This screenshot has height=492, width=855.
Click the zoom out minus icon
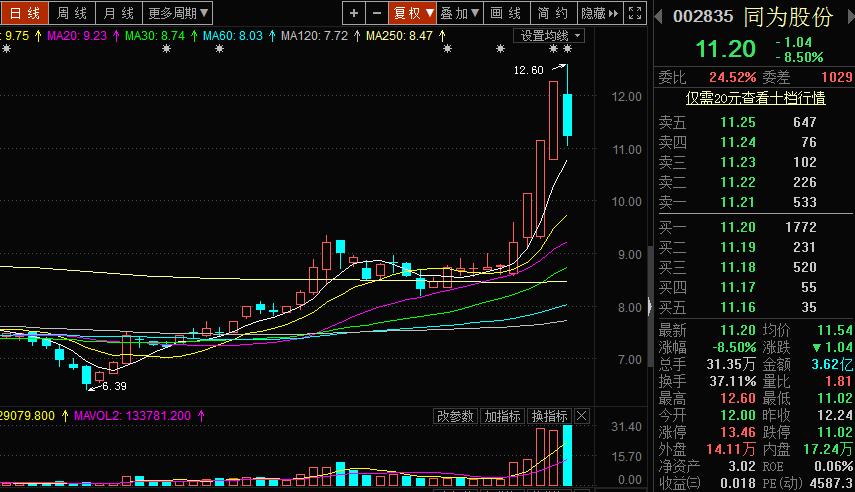(x=376, y=13)
